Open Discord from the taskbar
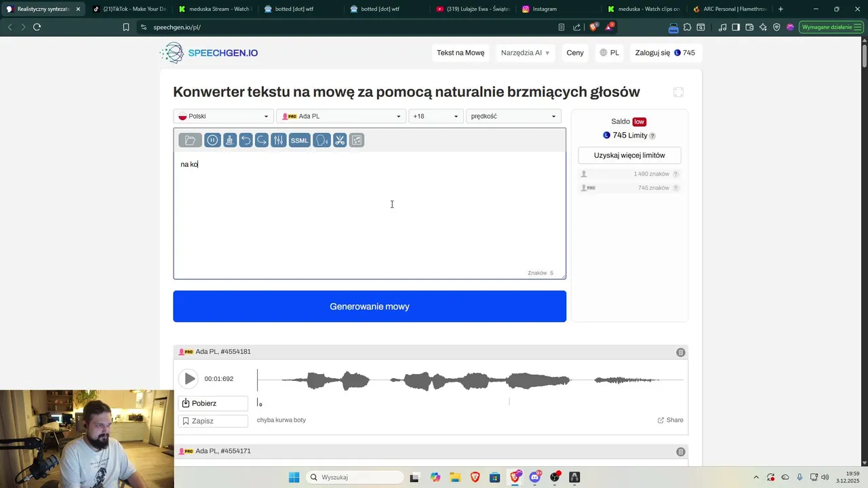 [x=535, y=477]
